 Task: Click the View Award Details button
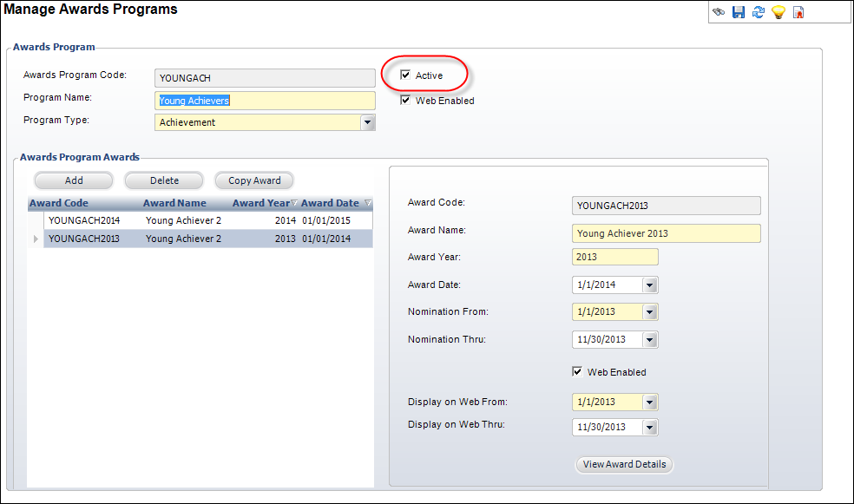click(x=624, y=464)
